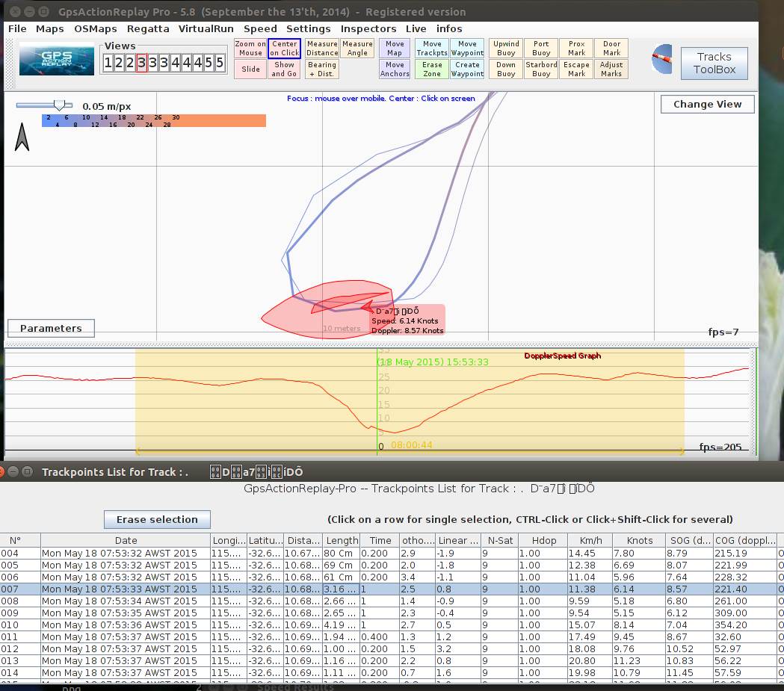The image size is (784, 691).
Task: Place an Upwind Buoy using its button
Action: coord(506,49)
